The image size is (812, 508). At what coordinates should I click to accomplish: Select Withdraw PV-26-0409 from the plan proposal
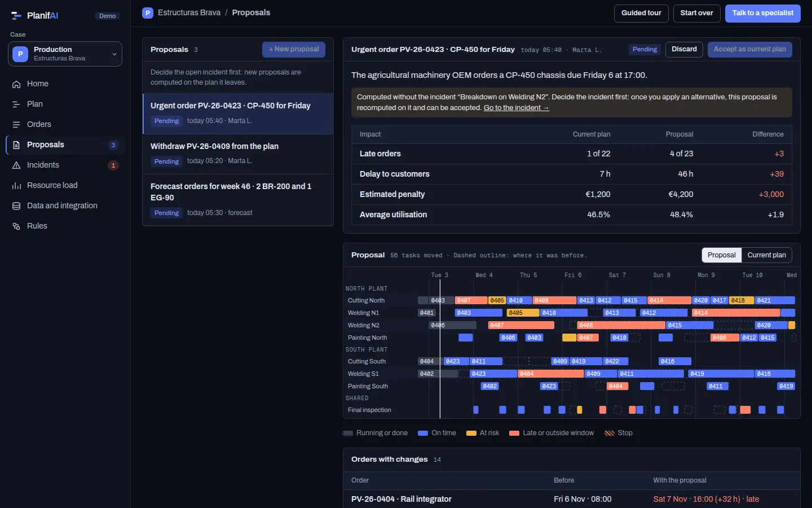tap(238, 154)
